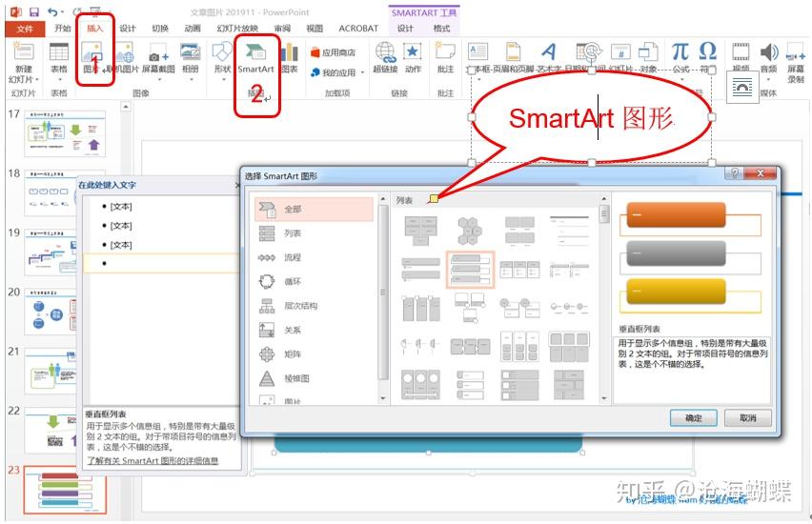The width and height of the screenshot is (812, 524).
Task: Switch to the 动画 animations tab
Action: coord(193,28)
